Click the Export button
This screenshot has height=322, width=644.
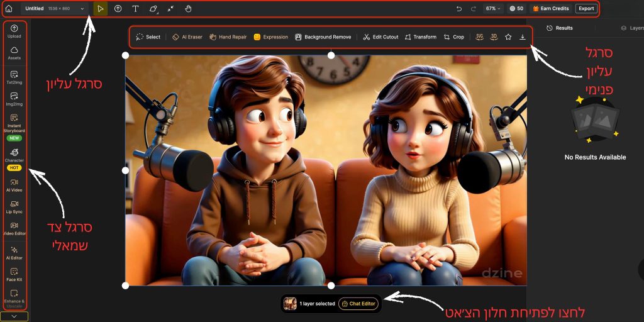coord(586,9)
